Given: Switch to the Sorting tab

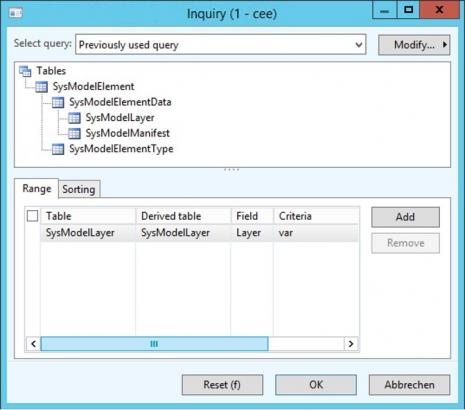Looking at the screenshot, I should [x=79, y=189].
